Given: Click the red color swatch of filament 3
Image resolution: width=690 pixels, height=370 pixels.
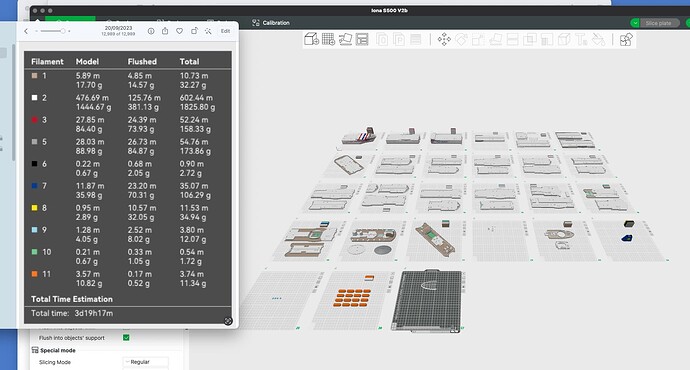Looking at the screenshot, I should 34,120.
